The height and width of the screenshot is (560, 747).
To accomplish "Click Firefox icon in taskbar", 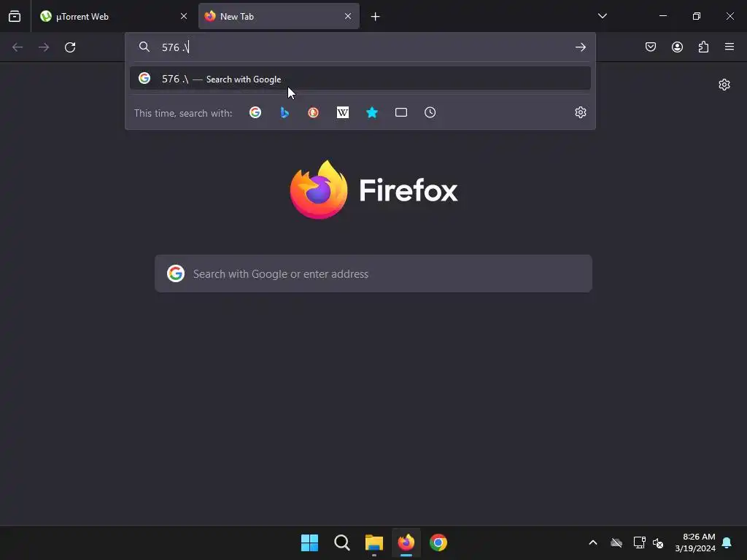I will click(x=406, y=542).
